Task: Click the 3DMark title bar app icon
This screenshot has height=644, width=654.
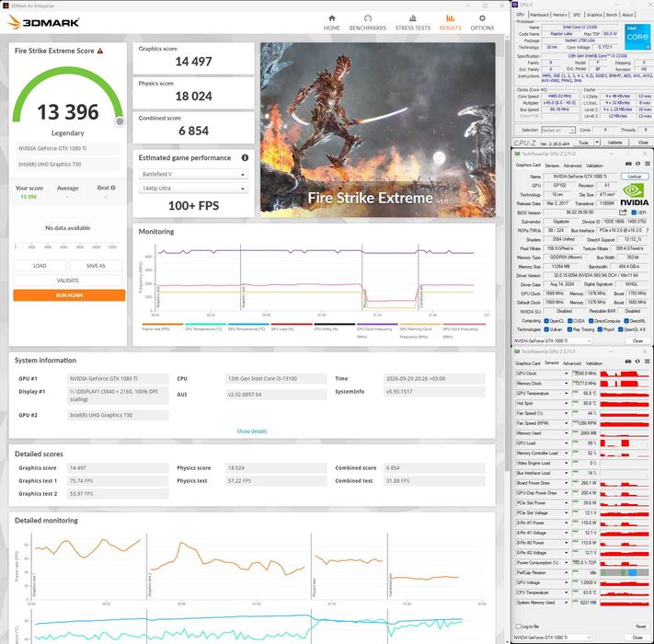Action: point(6,6)
